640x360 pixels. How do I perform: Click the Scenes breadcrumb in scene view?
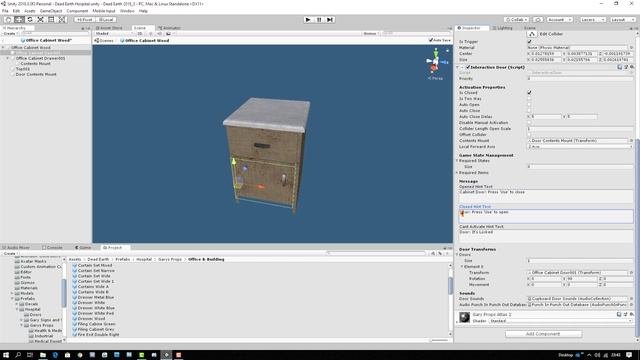tap(104, 40)
